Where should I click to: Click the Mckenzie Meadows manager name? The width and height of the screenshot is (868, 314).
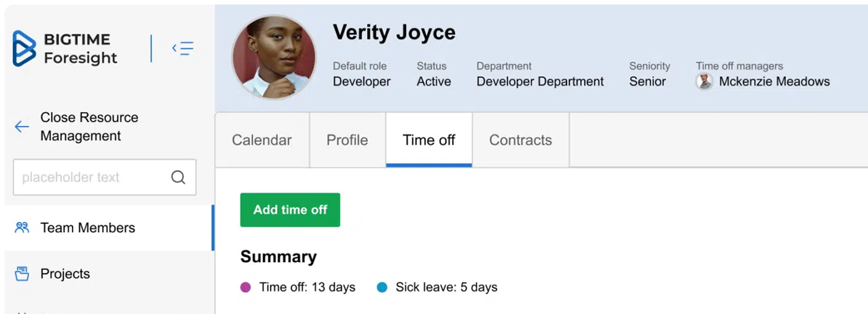775,81
